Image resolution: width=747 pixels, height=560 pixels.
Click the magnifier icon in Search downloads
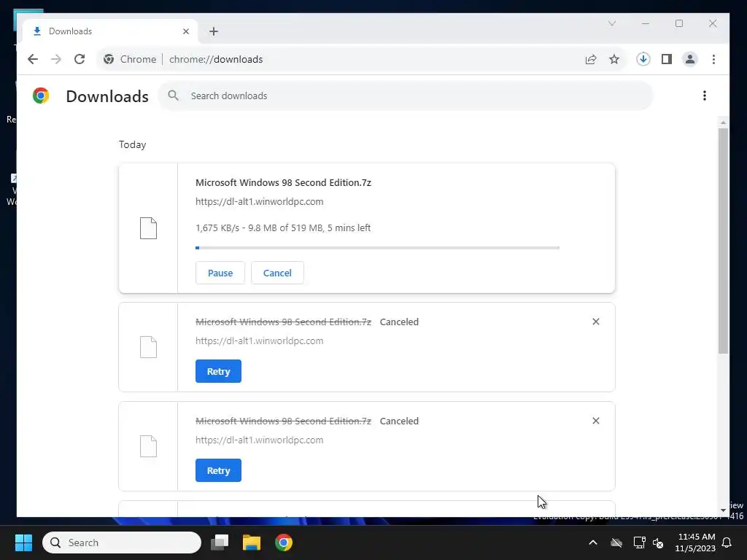click(174, 96)
